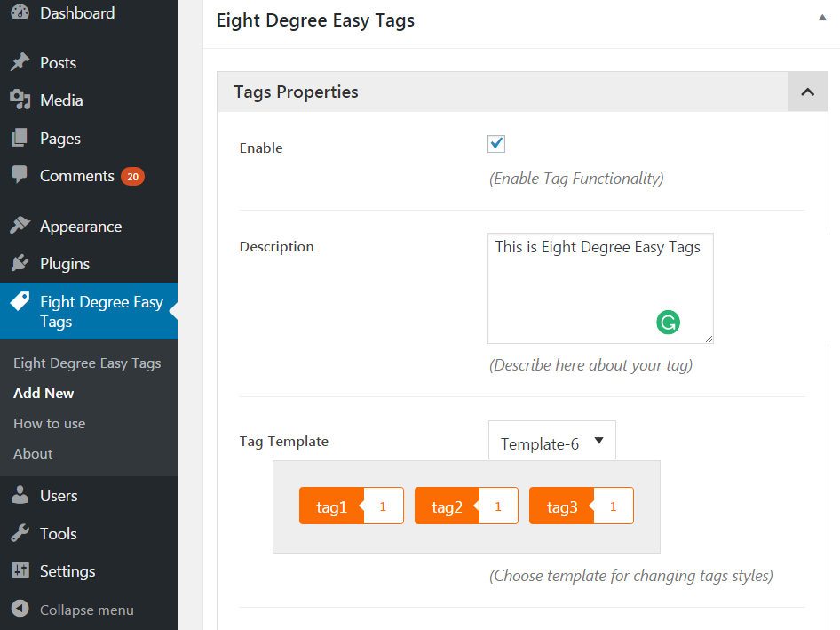Click the Tags Properties heading

[296, 92]
